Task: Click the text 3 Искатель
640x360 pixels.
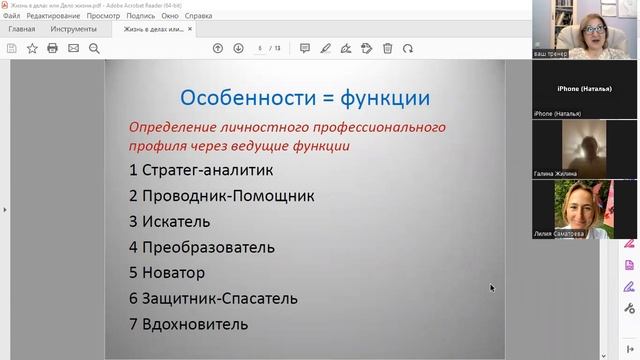Action: click(x=169, y=222)
